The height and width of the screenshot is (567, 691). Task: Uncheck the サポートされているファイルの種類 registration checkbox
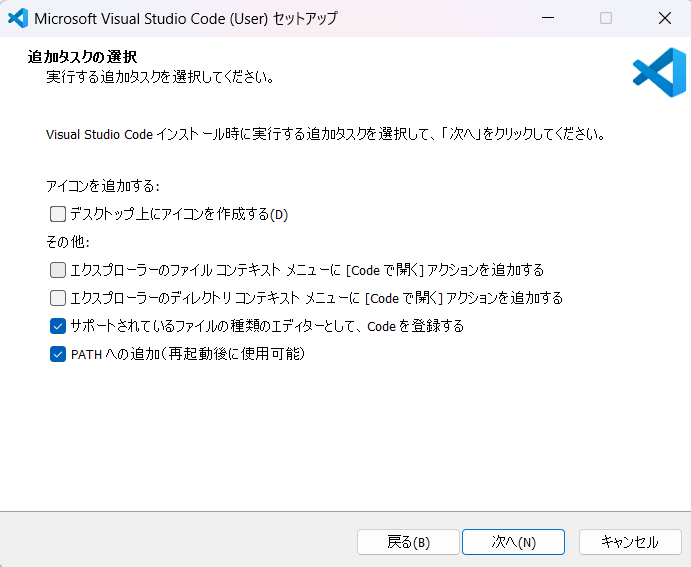[58, 326]
